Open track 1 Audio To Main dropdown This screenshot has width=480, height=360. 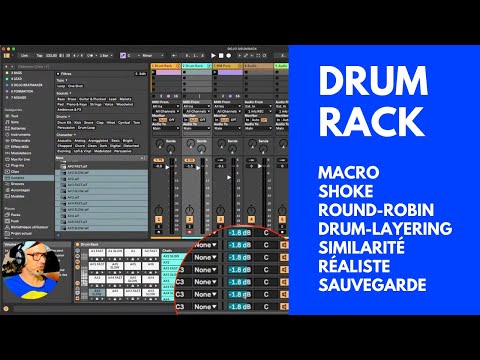166,128
